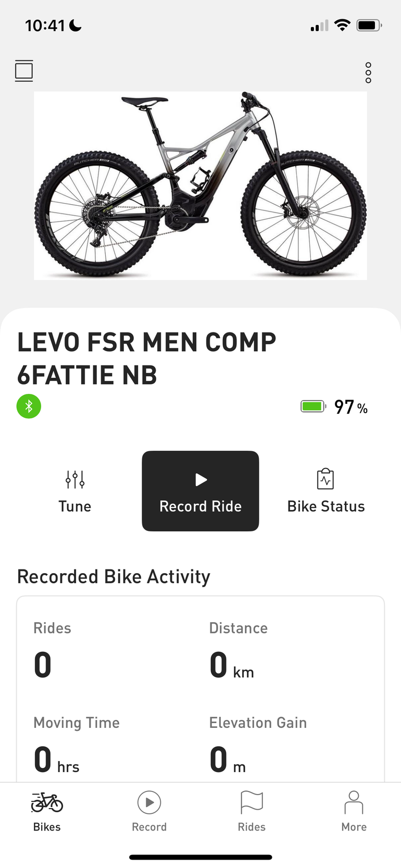401x868 pixels.
Task: Switch to the Bikes tab
Action: [x=47, y=811]
